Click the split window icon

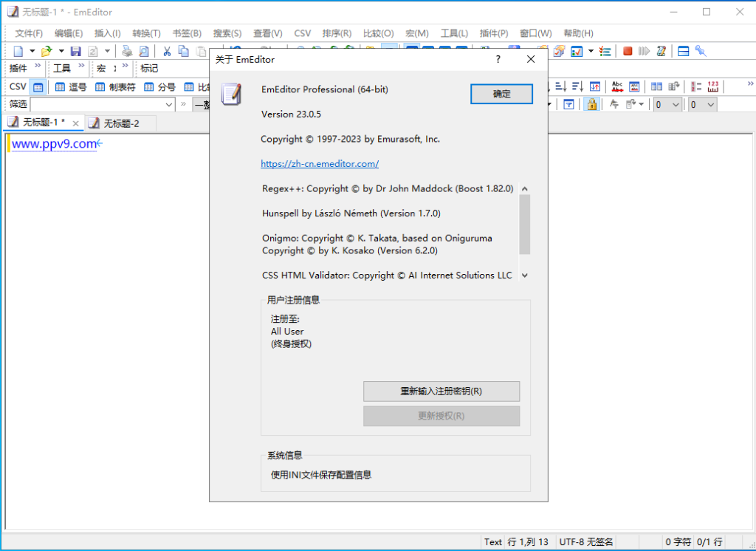click(x=683, y=51)
